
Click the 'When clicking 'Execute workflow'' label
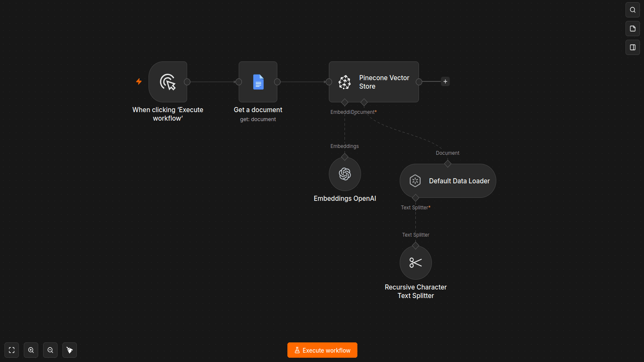[168, 114]
